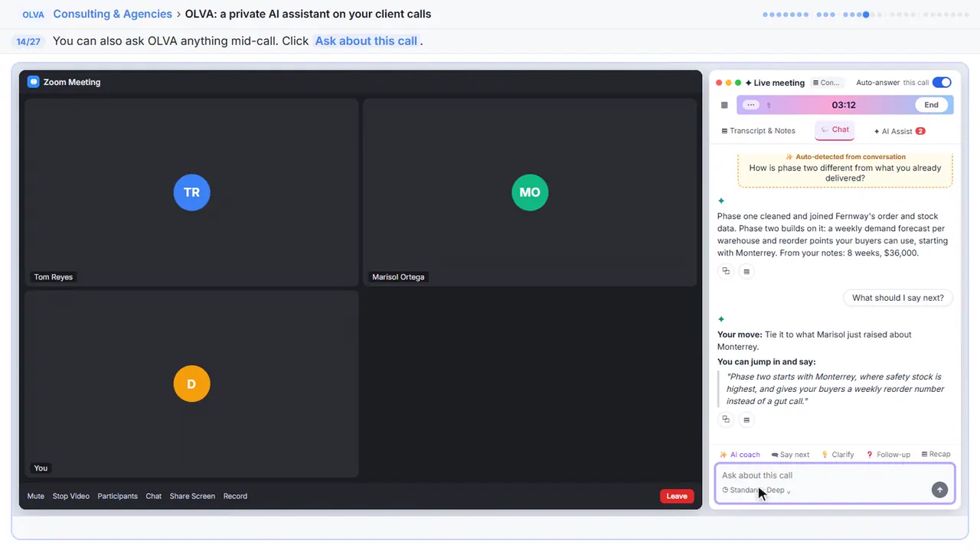Expand the Standard / Deep mode dropdown
Image resolution: width=980 pixels, height=551 pixels.
point(756,491)
